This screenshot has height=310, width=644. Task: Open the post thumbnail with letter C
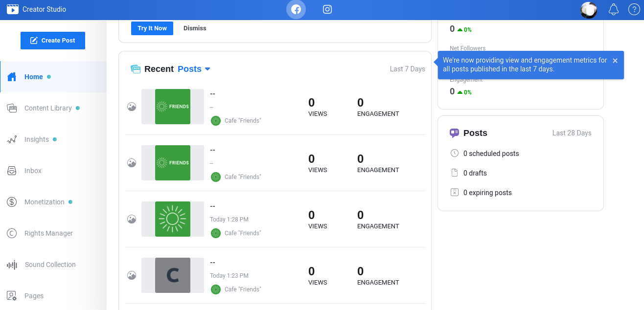tap(172, 275)
